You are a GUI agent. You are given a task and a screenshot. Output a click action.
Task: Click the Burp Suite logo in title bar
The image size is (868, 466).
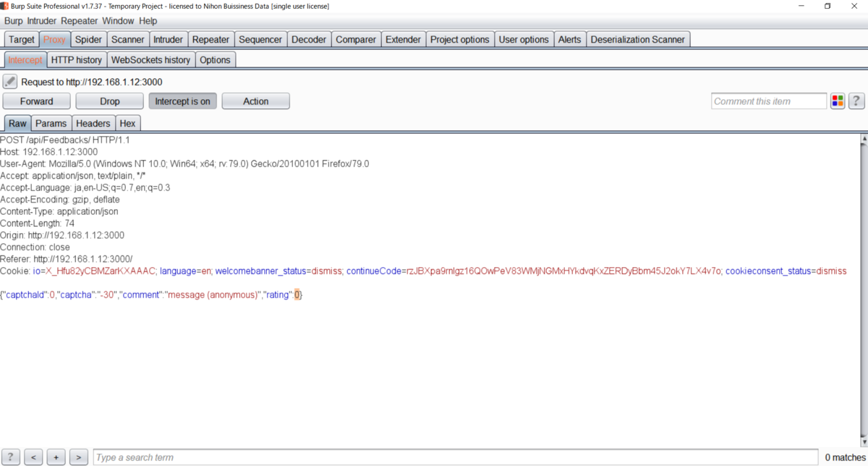tap(5, 7)
